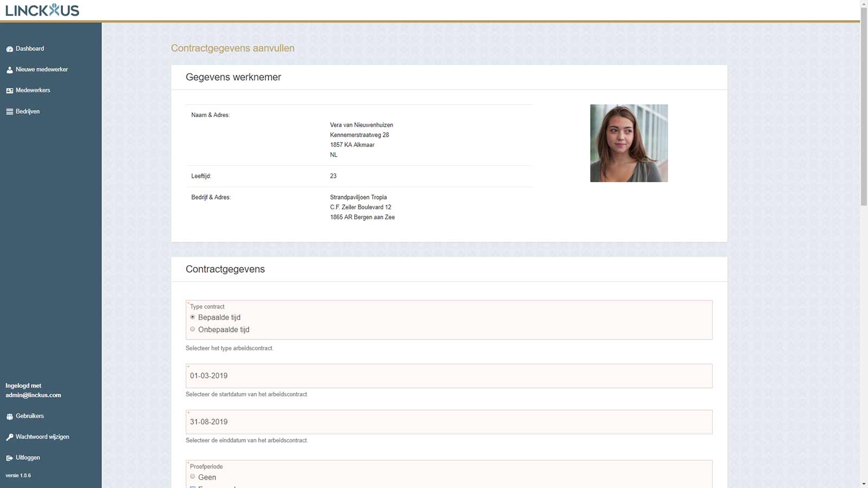Open the start date field 01-03-2019

pyautogui.click(x=449, y=376)
